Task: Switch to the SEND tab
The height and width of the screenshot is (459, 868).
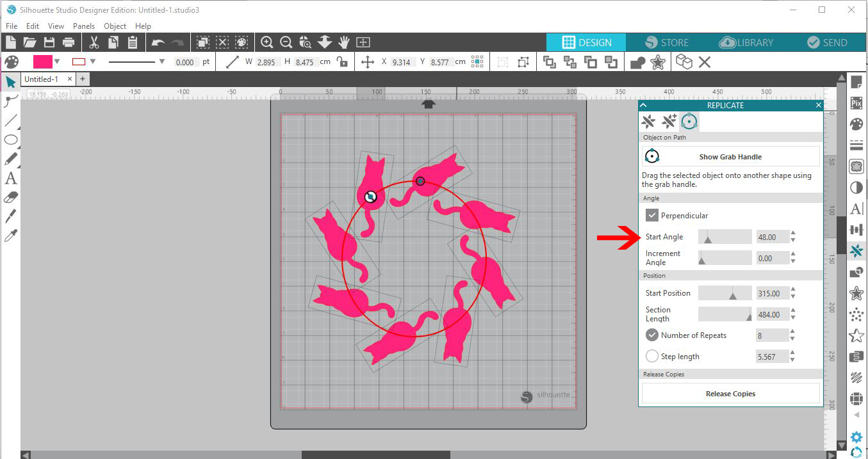Action: (x=826, y=42)
